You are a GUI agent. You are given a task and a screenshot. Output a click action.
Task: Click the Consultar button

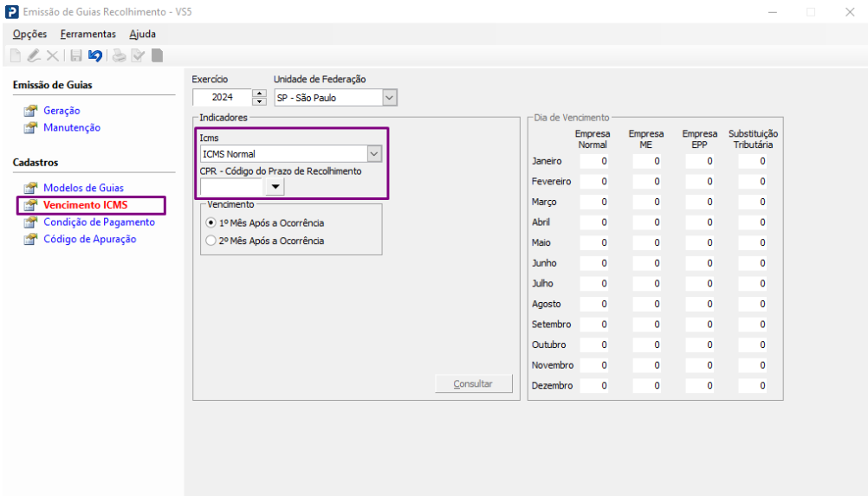coord(473,383)
